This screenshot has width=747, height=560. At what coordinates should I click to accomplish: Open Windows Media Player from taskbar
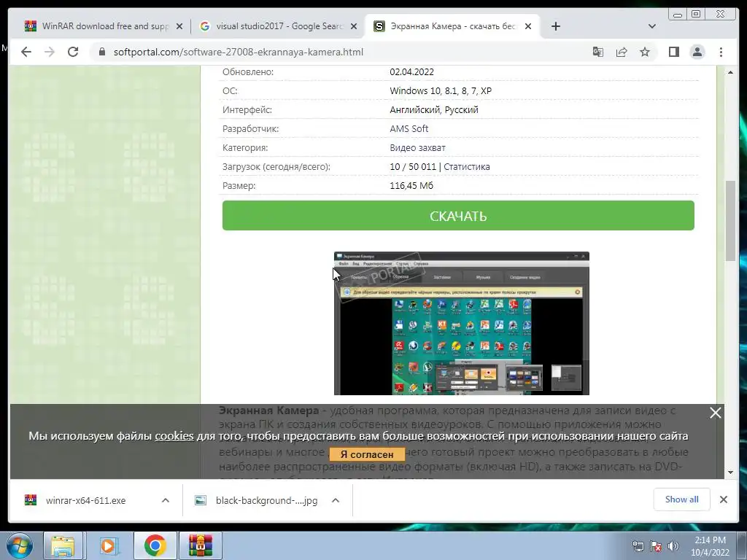tap(108, 545)
